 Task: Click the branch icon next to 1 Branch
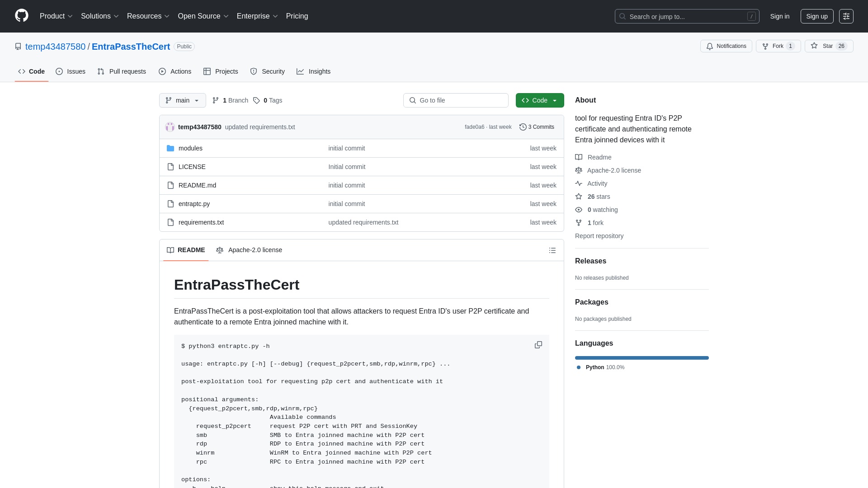(x=216, y=100)
